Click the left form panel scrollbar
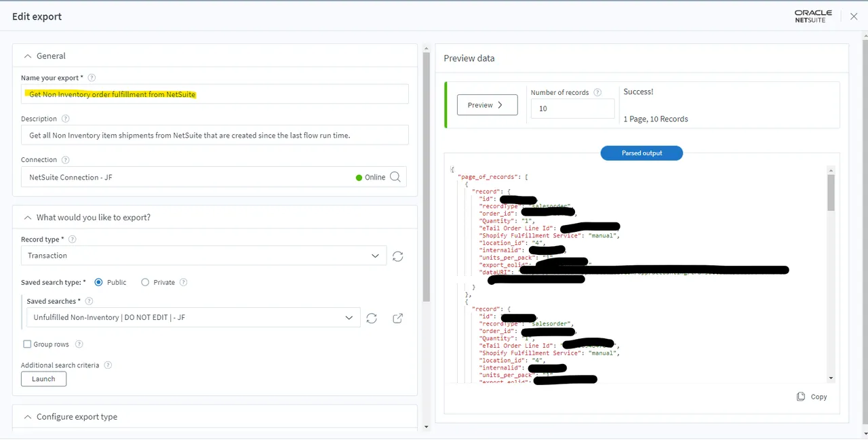The height and width of the screenshot is (440, 868). coord(427,176)
